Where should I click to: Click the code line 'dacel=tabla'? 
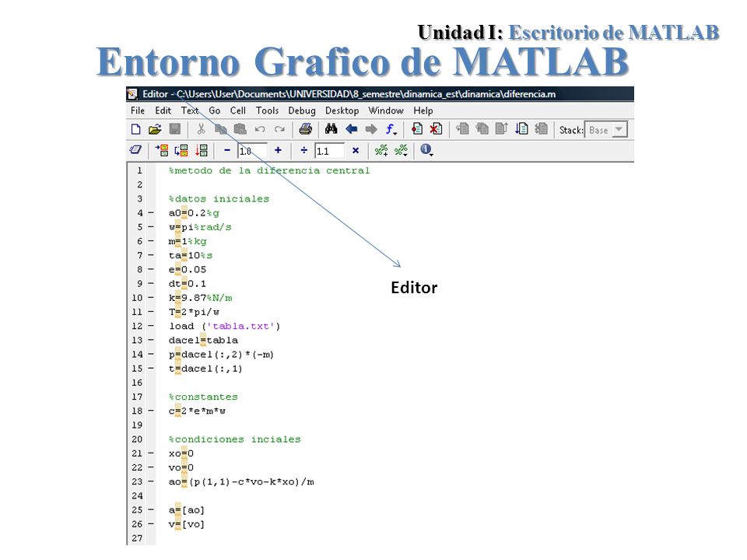click(203, 340)
